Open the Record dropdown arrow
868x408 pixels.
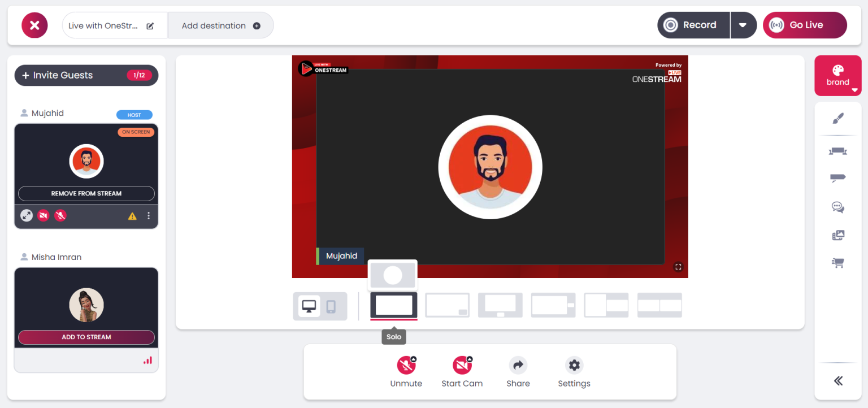tap(744, 25)
